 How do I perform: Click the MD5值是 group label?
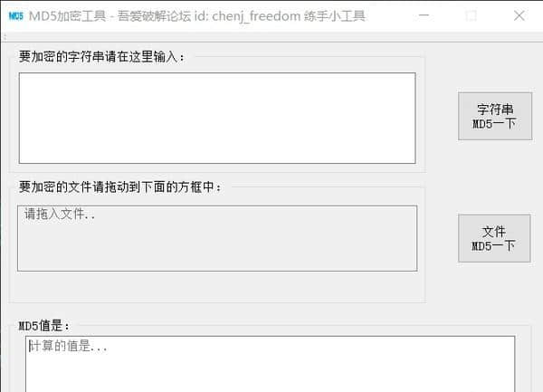tap(44, 326)
